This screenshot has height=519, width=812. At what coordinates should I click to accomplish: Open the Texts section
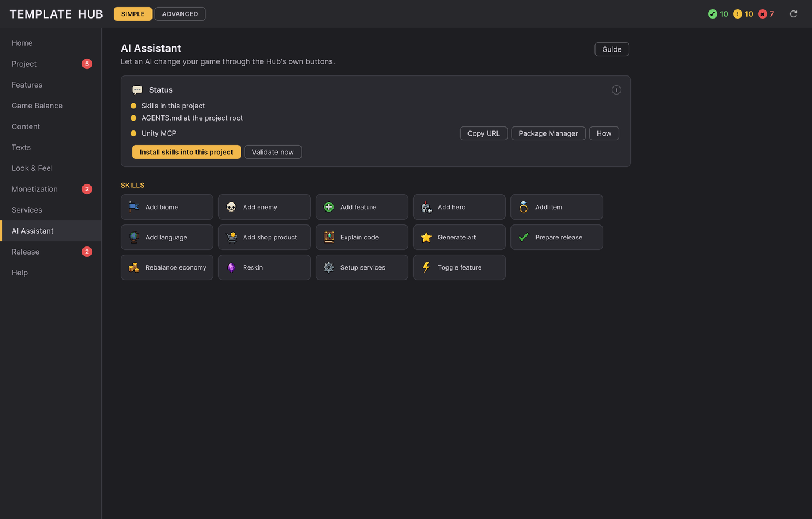[x=51, y=147]
